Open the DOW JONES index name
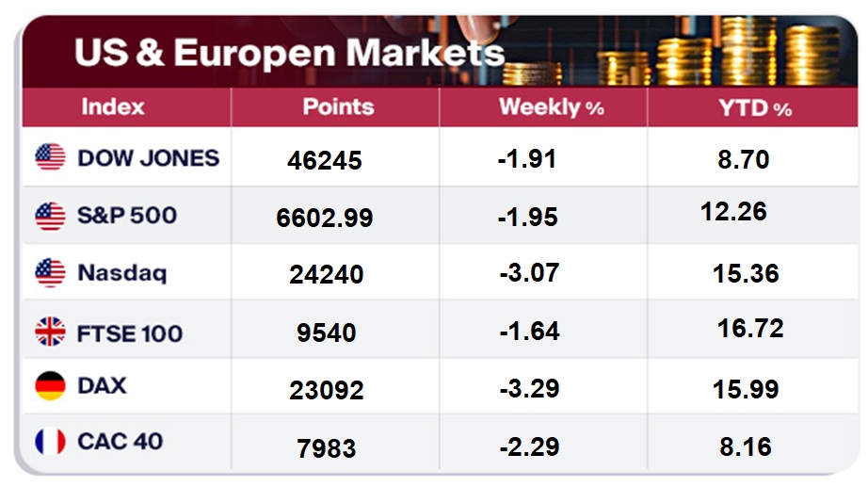 pyautogui.click(x=148, y=156)
